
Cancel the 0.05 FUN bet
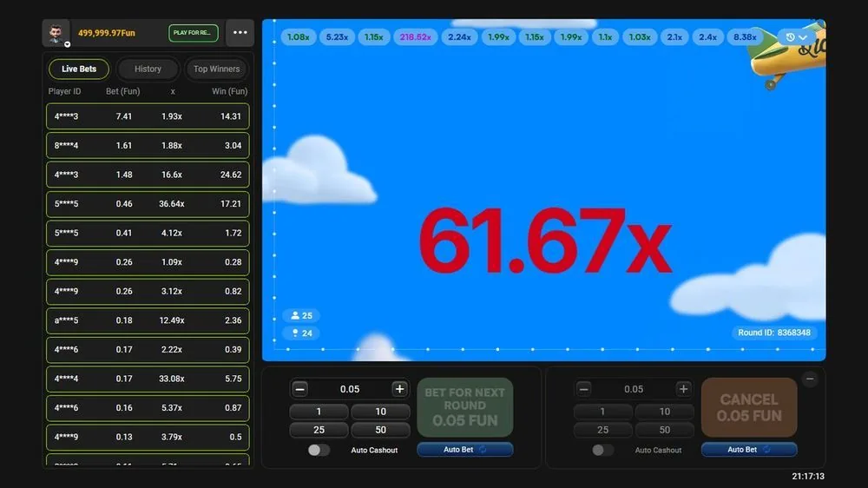(749, 407)
